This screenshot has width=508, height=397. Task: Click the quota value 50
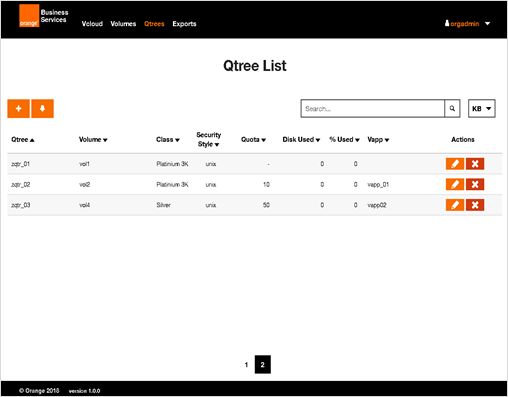266,205
